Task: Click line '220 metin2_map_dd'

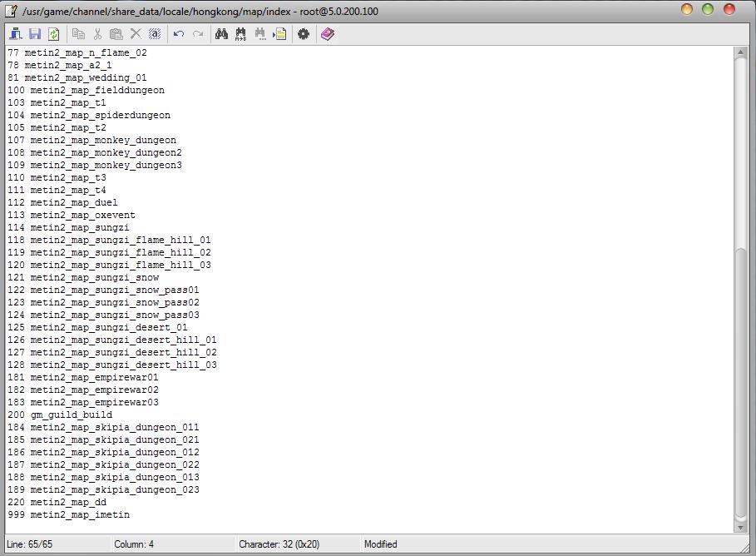Action: [x=57, y=503]
